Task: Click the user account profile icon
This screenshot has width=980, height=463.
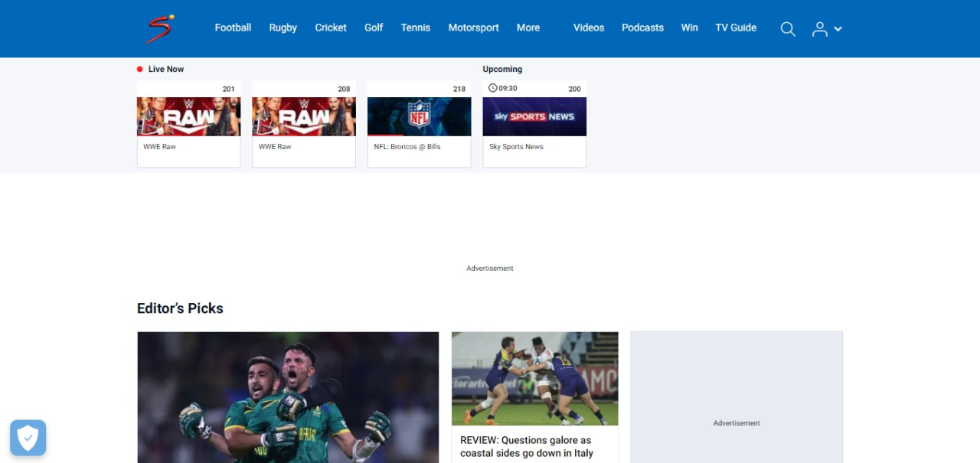Action: point(820,29)
